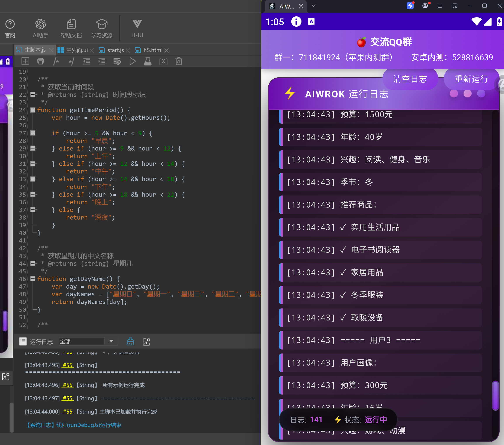Close the 主脚本.js tab
Image resolution: width=504 pixels, height=445 pixels.
[x=51, y=50]
